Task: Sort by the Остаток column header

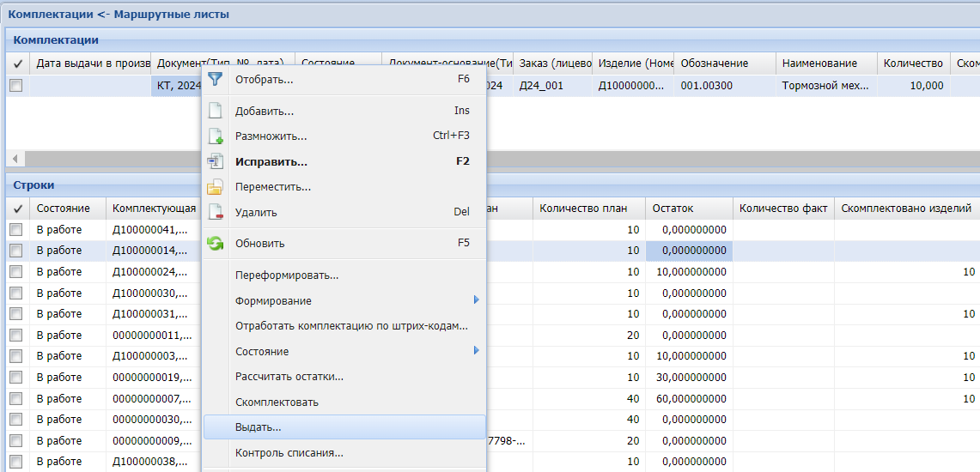Action: 673,209
